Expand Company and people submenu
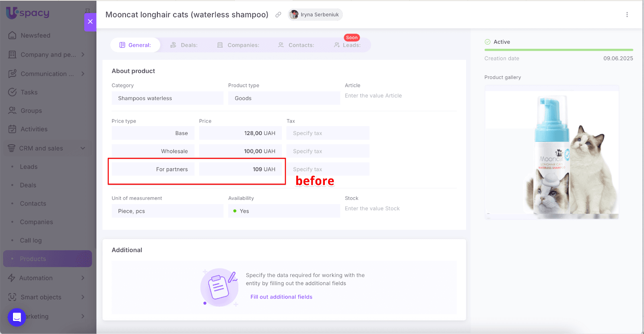This screenshot has height=334, width=644. [83, 55]
